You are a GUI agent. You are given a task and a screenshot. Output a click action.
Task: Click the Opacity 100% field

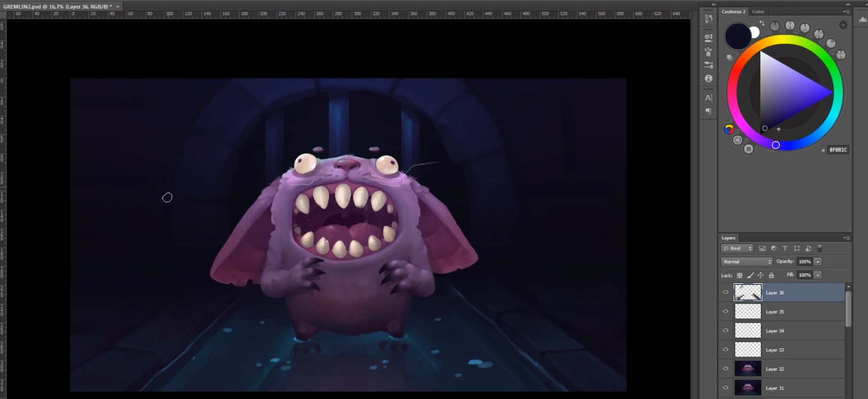click(x=805, y=262)
